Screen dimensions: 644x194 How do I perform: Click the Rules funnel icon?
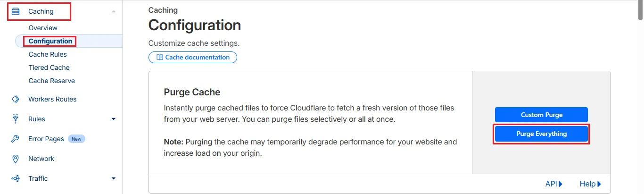pos(16,119)
